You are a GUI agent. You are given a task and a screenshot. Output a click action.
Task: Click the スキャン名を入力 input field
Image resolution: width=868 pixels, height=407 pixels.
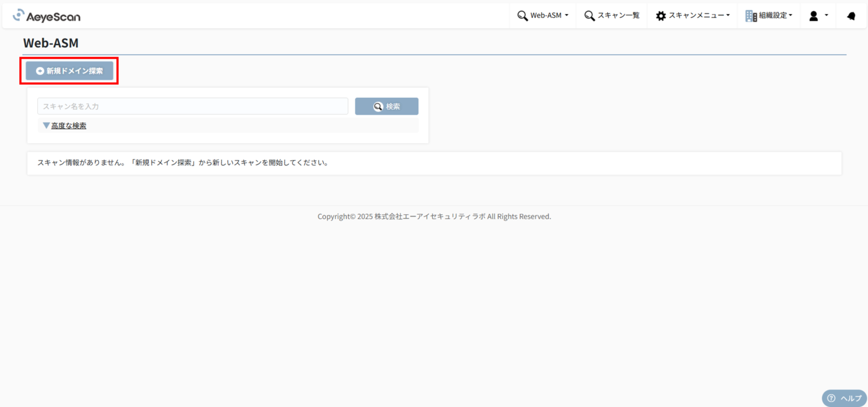pyautogui.click(x=192, y=106)
